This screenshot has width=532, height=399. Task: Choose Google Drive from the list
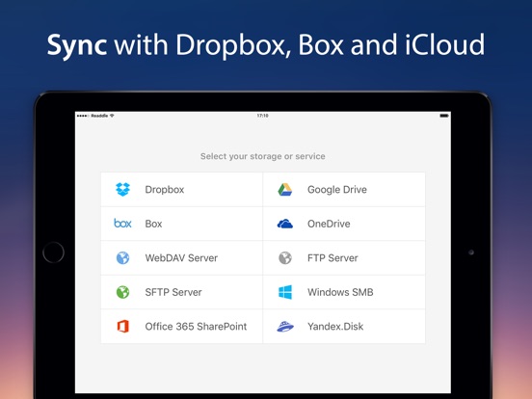coord(344,189)
